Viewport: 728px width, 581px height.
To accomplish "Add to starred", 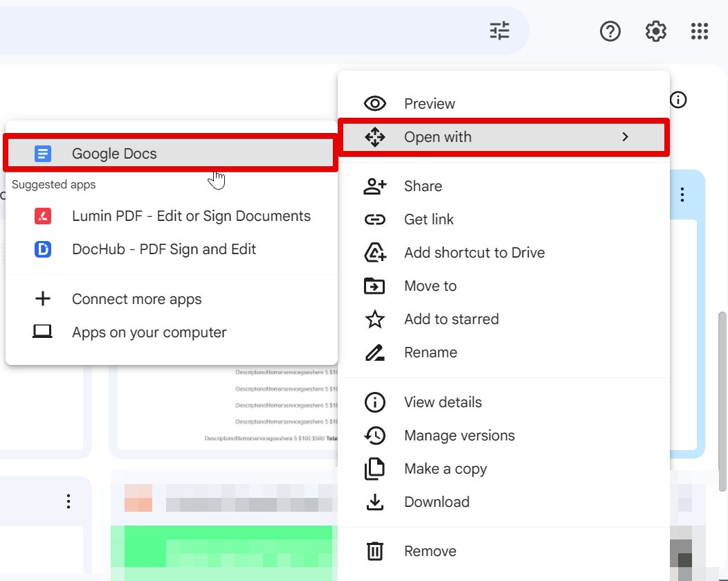I will (451, 319).
